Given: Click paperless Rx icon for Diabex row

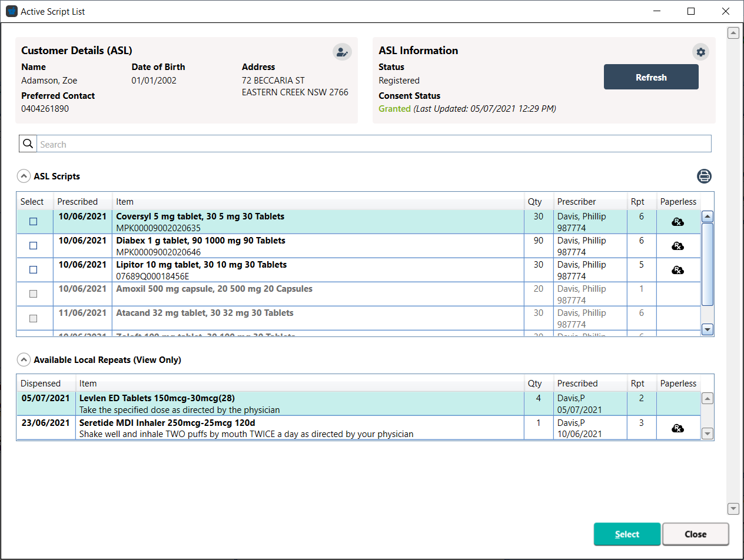Looking at the screenshot, I should [678, 246].
